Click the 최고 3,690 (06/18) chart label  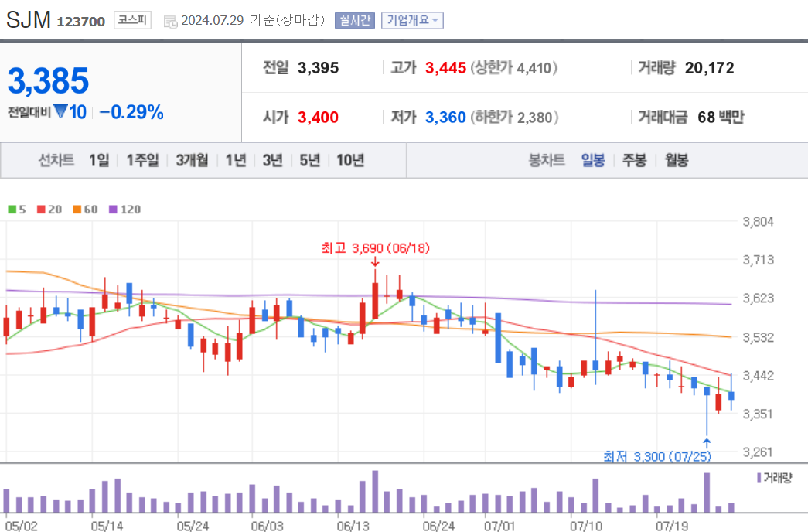pos(376,248)
